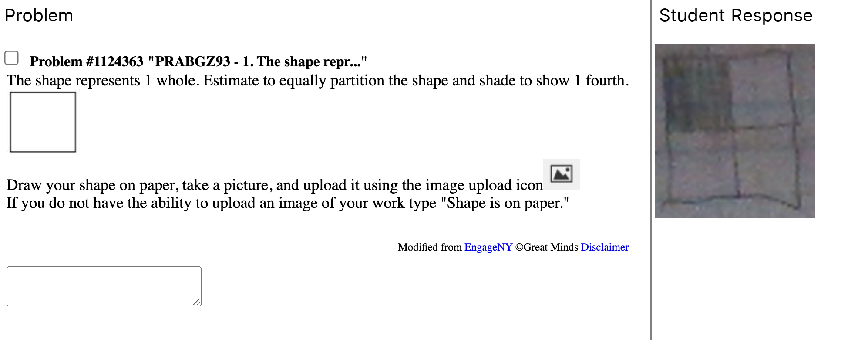This screenshot has height=340, width=868.
Task: Click the "Student Response" heading
Action: coord(735,16)
